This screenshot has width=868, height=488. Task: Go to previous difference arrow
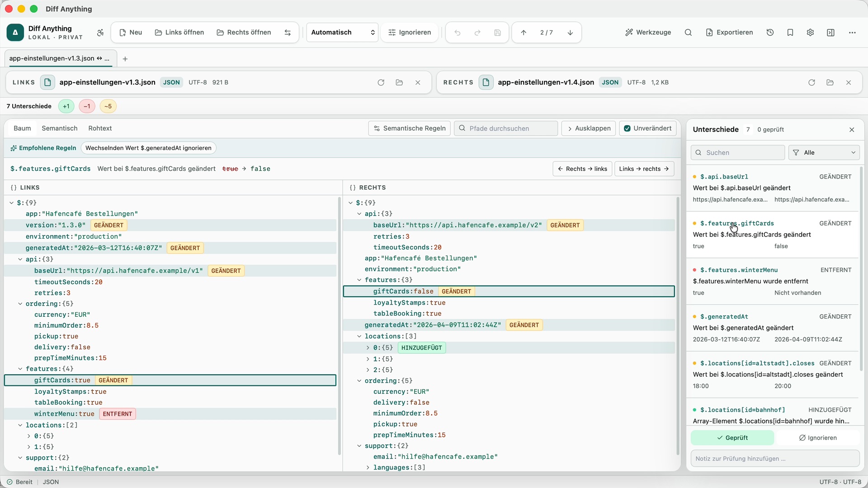(524, 33)
